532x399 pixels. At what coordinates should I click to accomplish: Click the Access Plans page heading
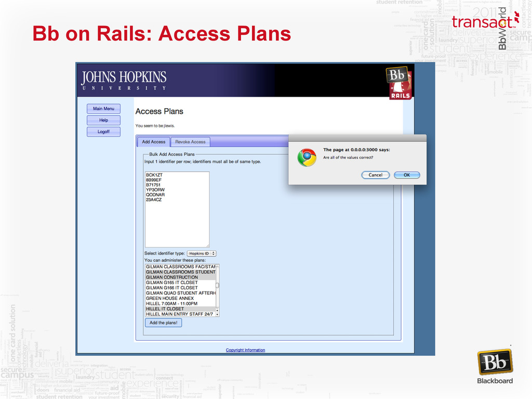159,111
